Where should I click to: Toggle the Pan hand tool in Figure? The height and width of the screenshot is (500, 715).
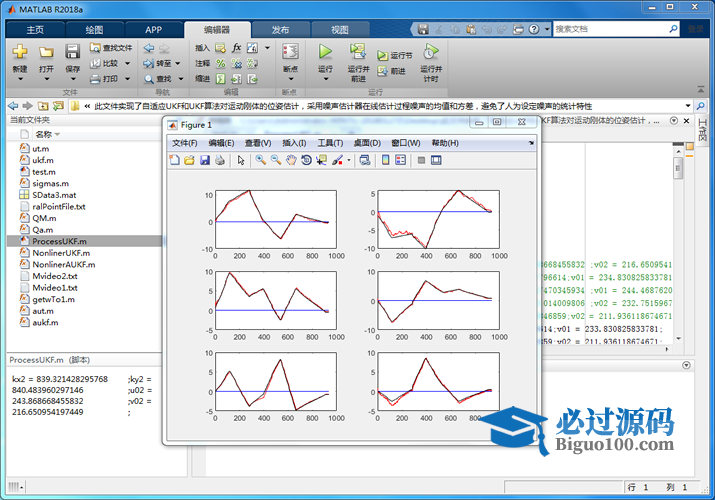point(291,160)
